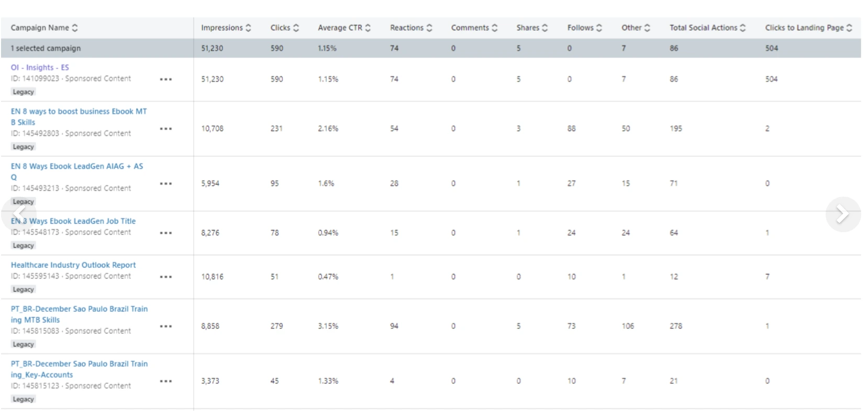The image size is (868, 411).
Task: Open more options for Healthcare Industry Outlook Report
Action: pyautogui.click(x=166, y=277)
